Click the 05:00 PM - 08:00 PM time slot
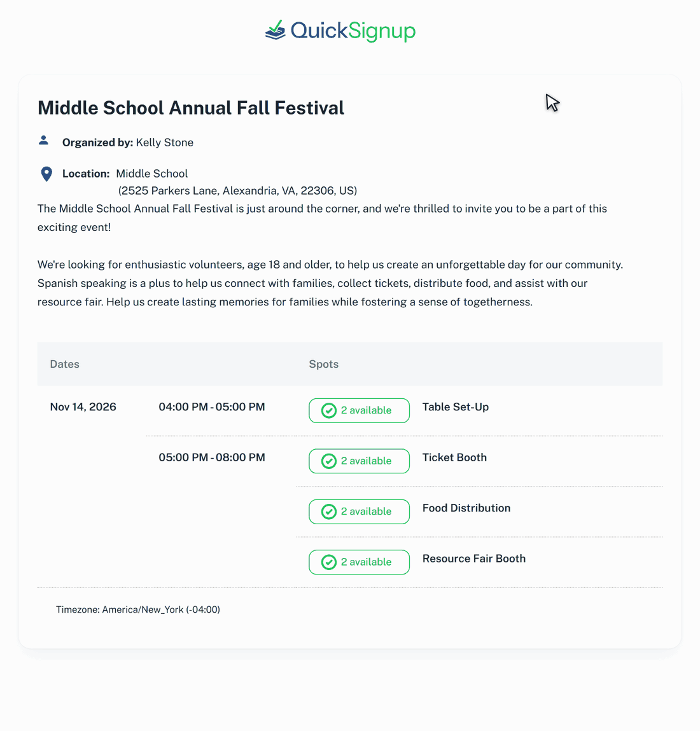 click(212, 457)
